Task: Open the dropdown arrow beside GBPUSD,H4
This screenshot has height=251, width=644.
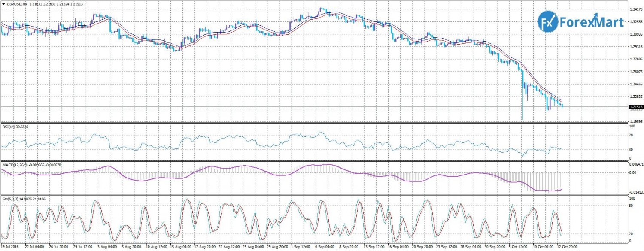Action: pyautogui.click(x=3, y=3)
